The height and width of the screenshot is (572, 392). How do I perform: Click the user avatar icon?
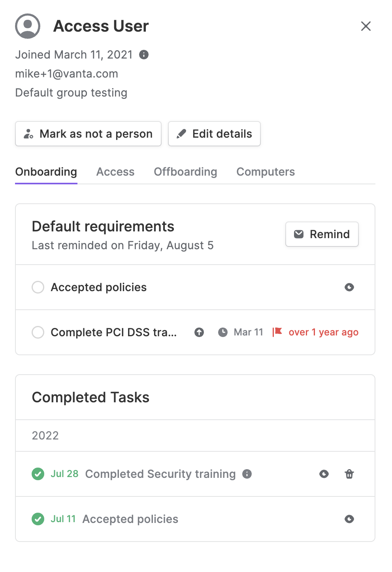[28, 26]
